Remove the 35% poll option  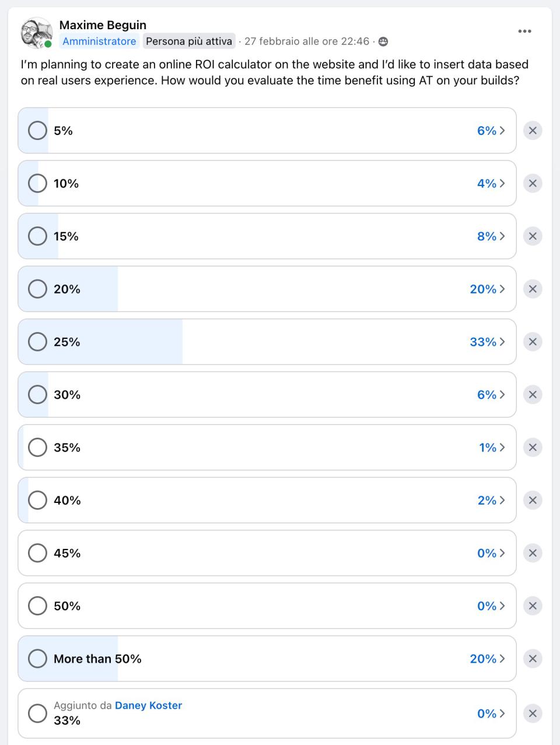click(x=532, y=447)
